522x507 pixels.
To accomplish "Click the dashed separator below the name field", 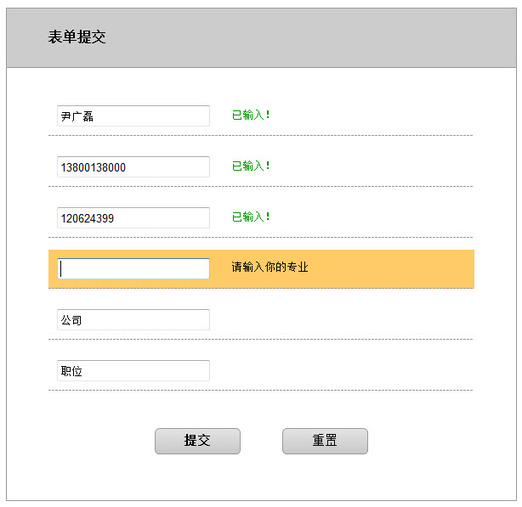I will 261,136.
